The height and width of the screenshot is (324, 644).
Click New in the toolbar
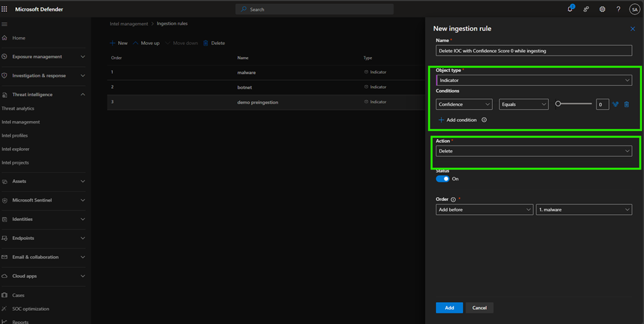tap(119, 43)
